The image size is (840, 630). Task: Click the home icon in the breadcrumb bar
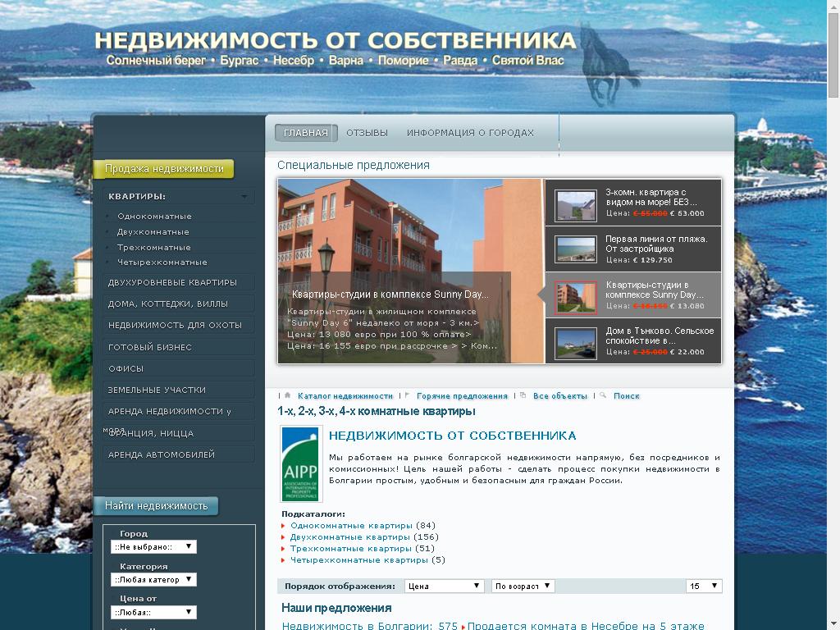click(285, 395)
